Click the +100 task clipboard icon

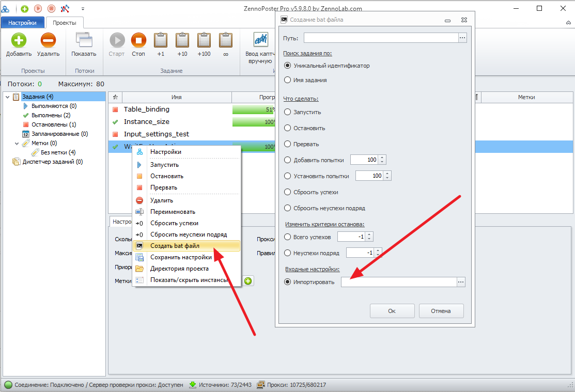coord(204,40)
